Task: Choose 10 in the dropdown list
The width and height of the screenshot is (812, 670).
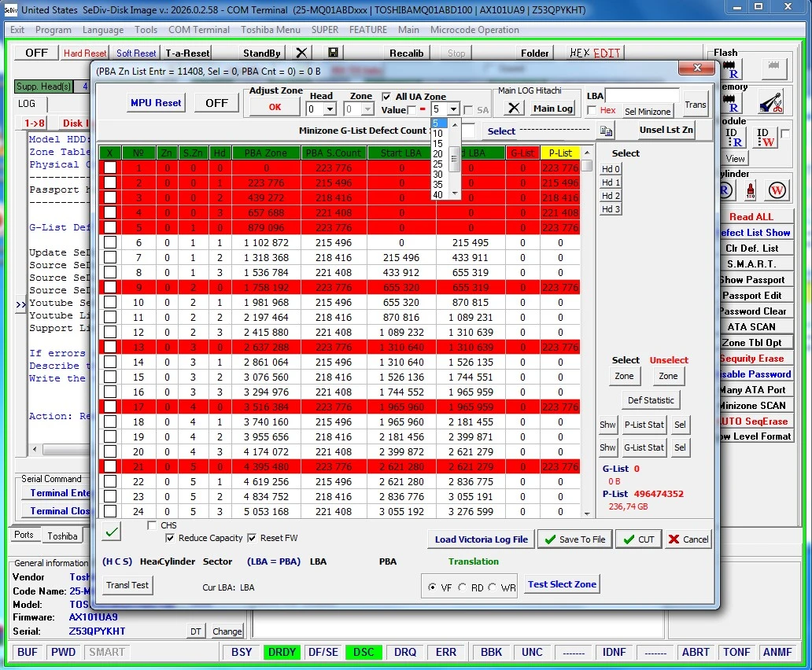Action: click(438, 134)
